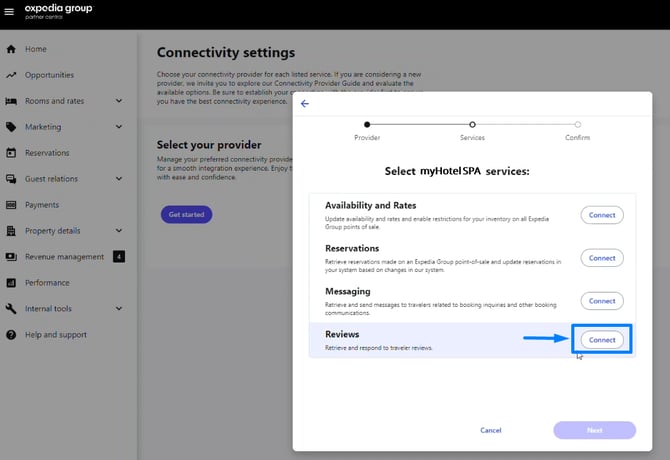
Task: Connect the Reviews service
Action: tap(602, 340)
